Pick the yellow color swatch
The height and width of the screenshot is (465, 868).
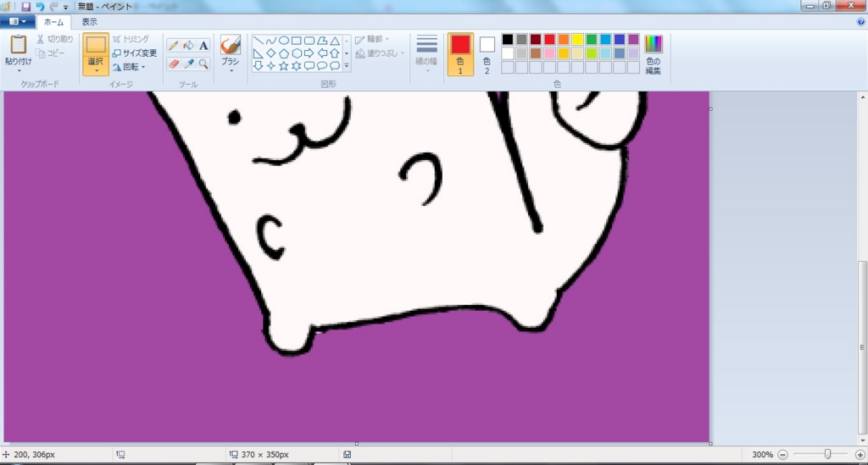point(577,39)
